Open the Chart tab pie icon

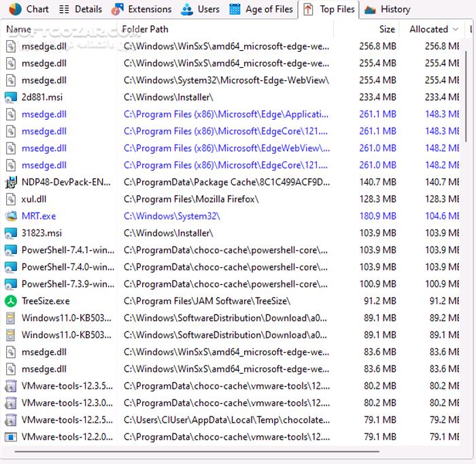pos(15,10)
